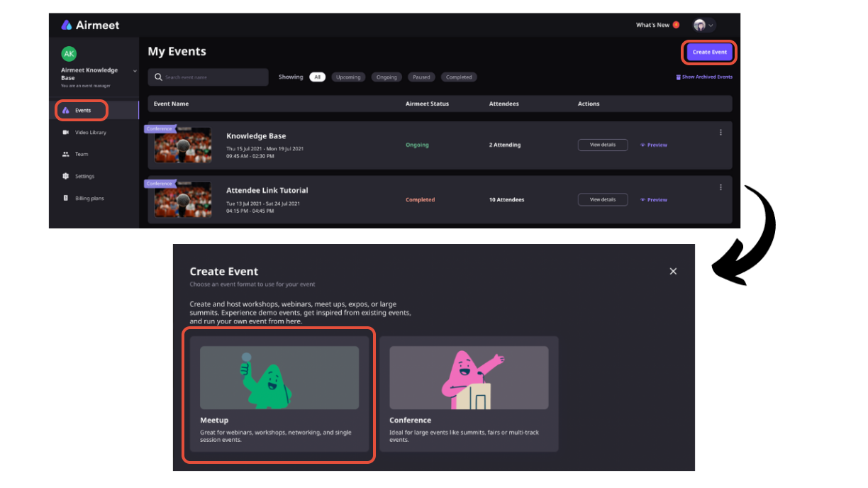Click the Video Library camera icon

[66, 133]
